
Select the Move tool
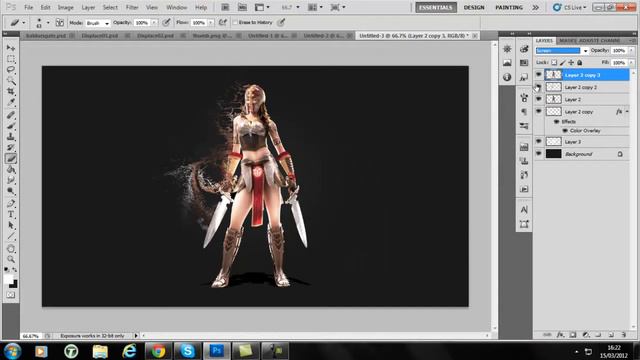tap(11, 48)
